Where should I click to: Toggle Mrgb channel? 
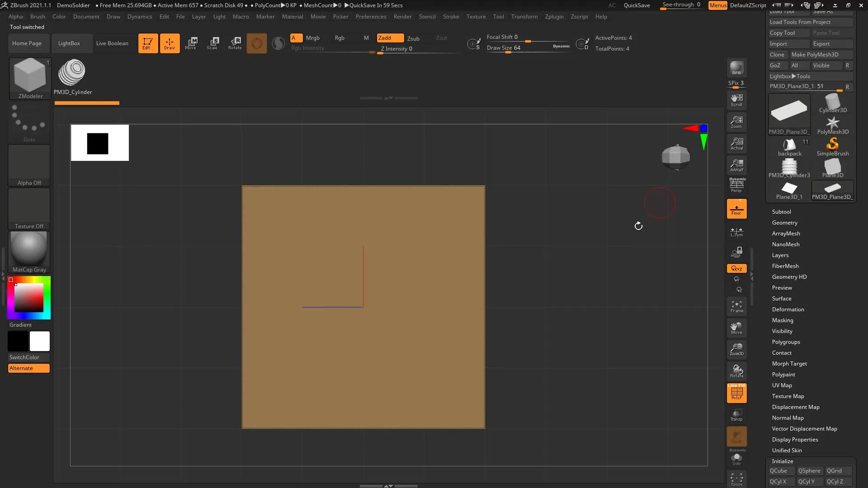tap(312, 38)
